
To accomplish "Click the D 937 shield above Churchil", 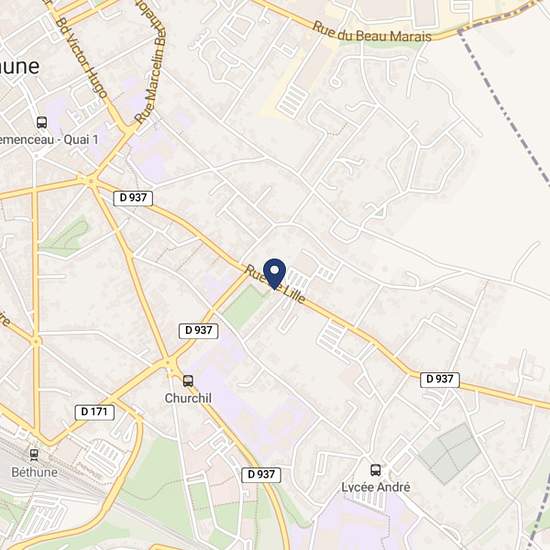I will click(x=199, y=331).
